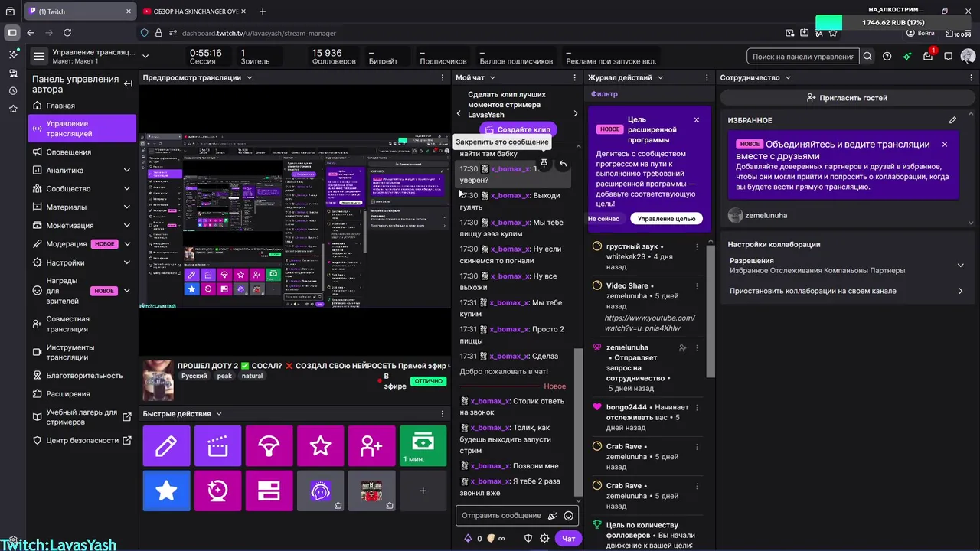Screen dimensions: 980x551
Task: Click the raid parachute quick action
Action: point(269,446)
